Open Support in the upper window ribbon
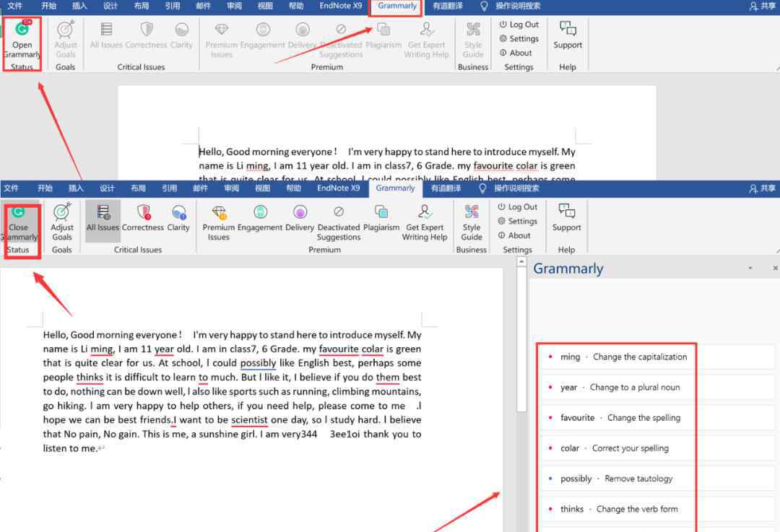 [568, 35]
